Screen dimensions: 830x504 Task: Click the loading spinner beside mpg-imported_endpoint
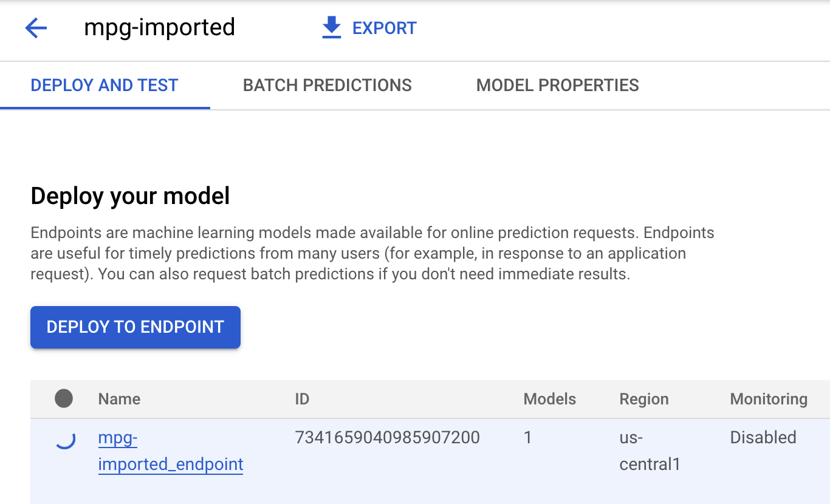pos(65,438)
